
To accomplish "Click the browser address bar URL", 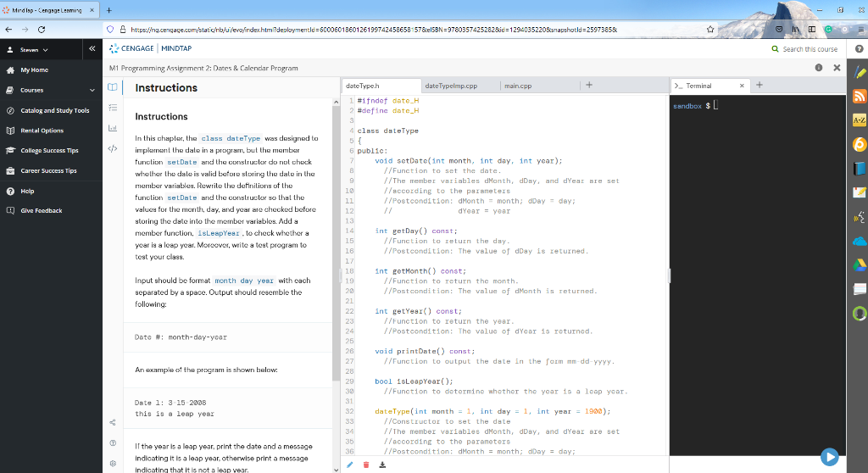I will pos(374,30).
